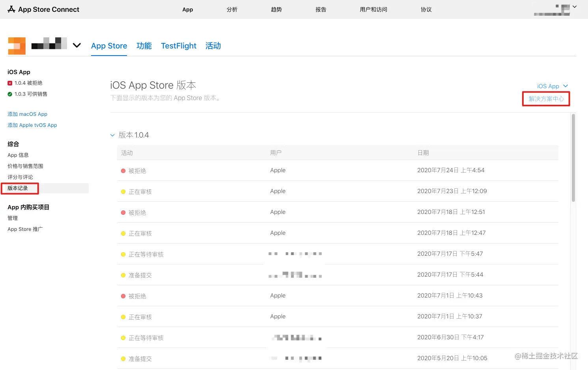The width and height of the screenshot is (588, 370).
Task: Open App 信息 in sidebar
Action: (x=18, y=155)
